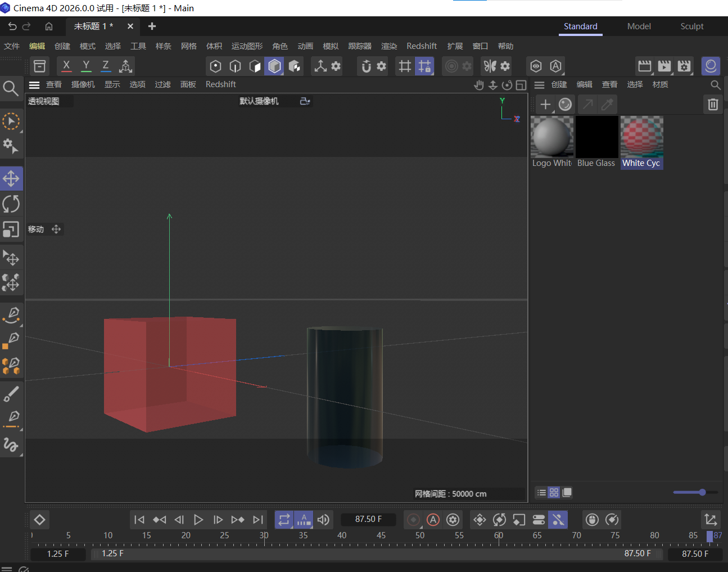Viewport: 728px width, 572px height.
Task: Click the Redshift label in the viewport menu
Action: pyautogui.click(x=220, y=84)
